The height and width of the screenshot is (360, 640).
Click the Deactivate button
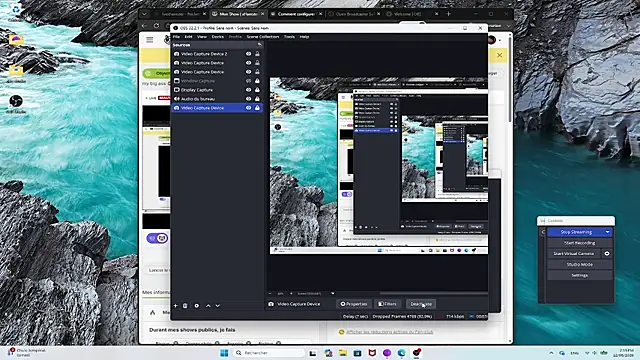(x=421, y=304)
